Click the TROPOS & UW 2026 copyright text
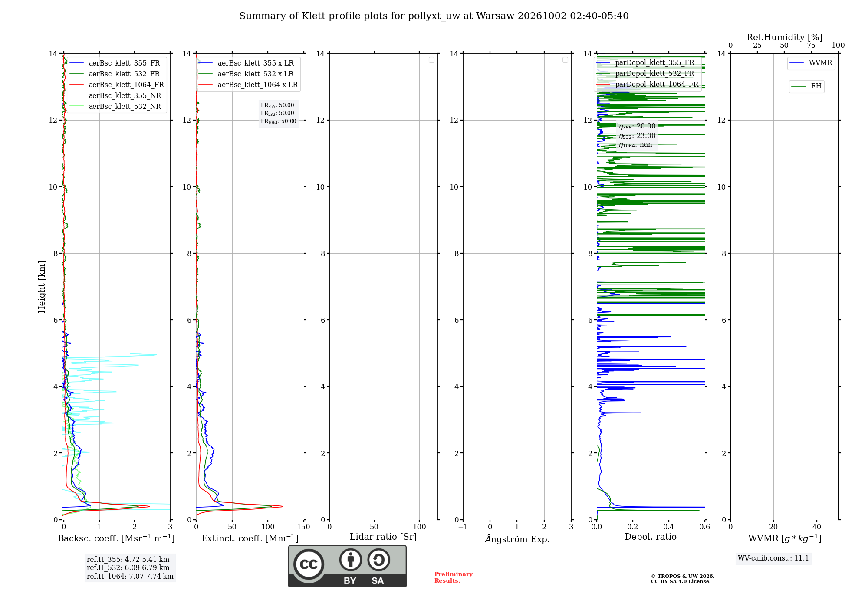 tap(683, 576)
